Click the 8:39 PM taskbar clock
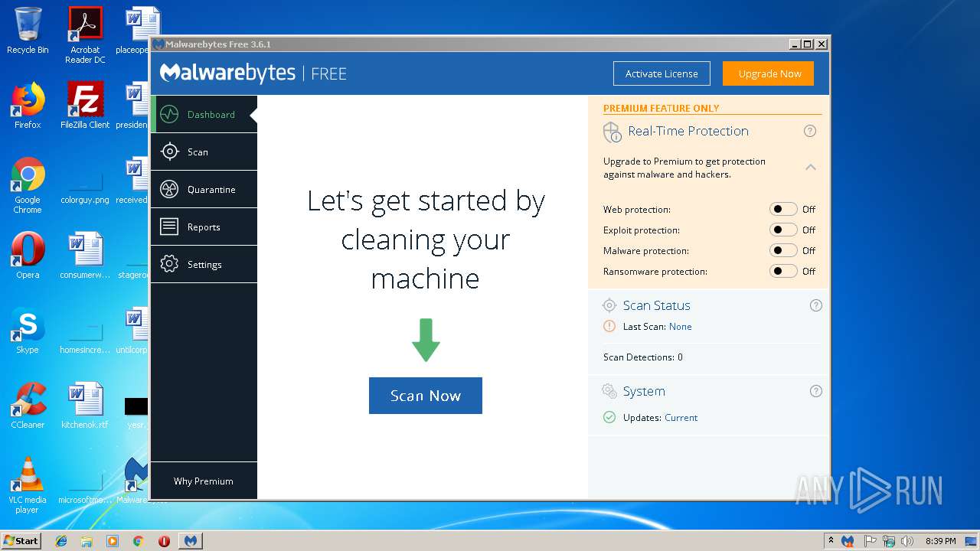 pos(940,541)
